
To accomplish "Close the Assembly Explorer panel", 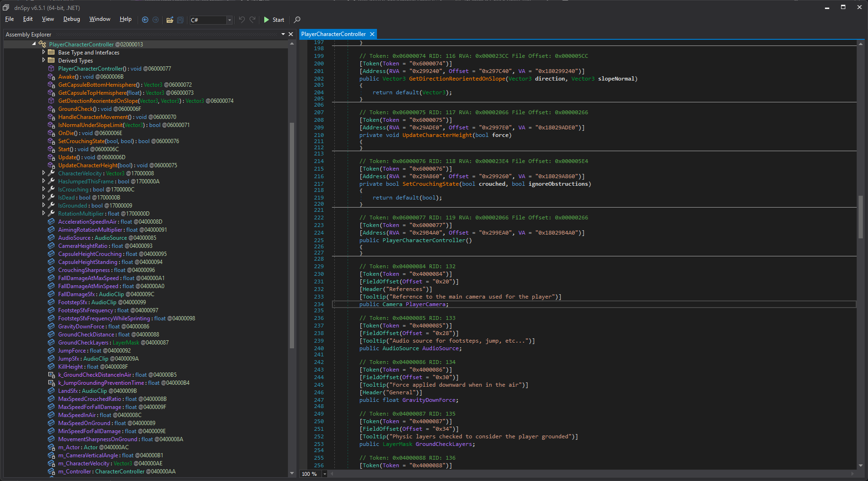I will coord(291,34).
